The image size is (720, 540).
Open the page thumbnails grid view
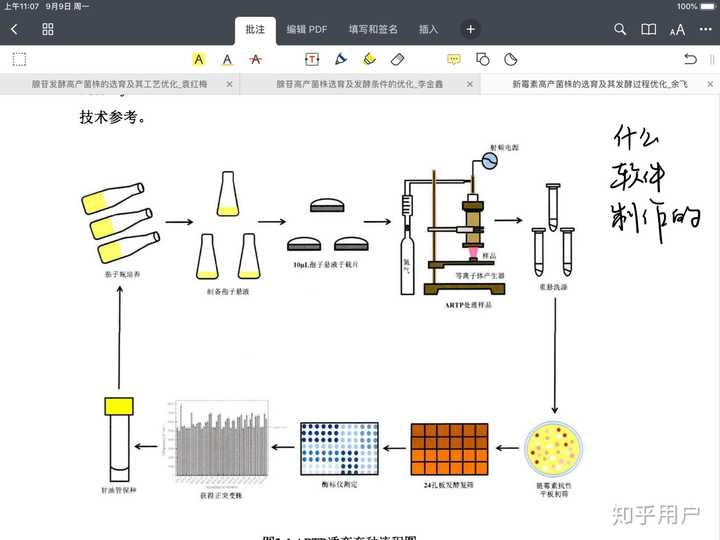(x=48, y=29)
